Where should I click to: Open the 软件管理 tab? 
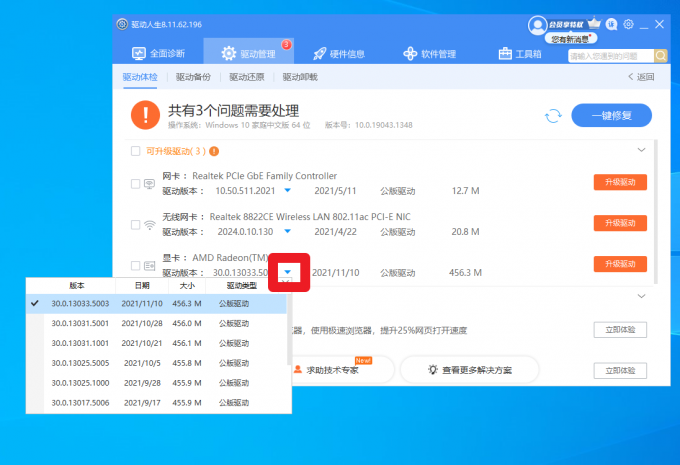pos(429,54)
